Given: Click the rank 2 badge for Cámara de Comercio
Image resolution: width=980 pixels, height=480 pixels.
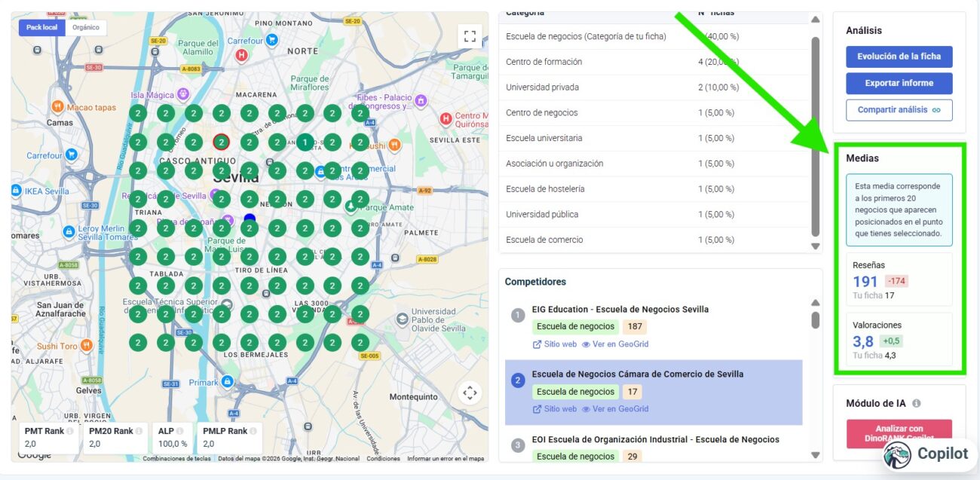Looking at the screenshot, I should 518,381.
